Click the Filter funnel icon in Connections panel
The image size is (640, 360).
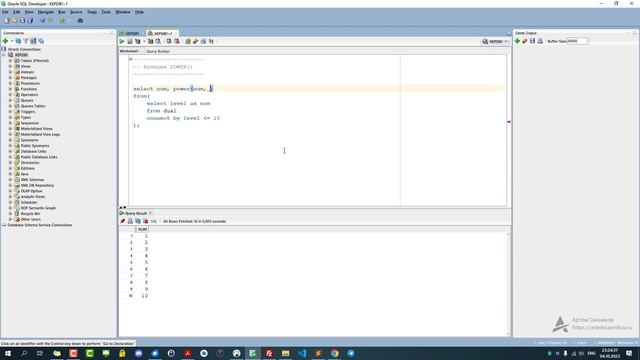(26, 41)
